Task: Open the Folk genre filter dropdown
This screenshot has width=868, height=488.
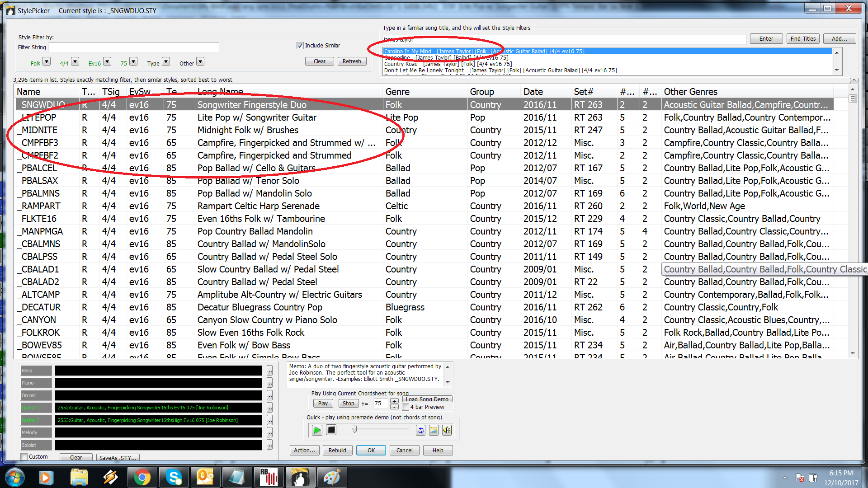Action: (47, 61)
